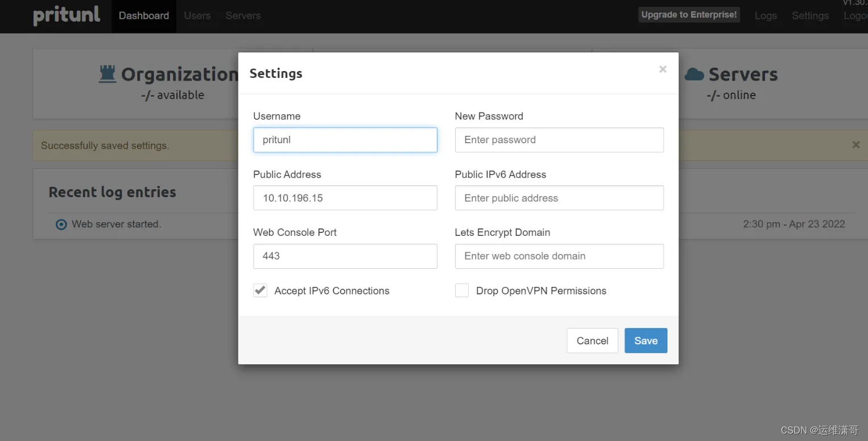Image resolution: width=868 pixels, height=441 pixels.
Task: Click the pritunl logo
Action: point(67,15)
